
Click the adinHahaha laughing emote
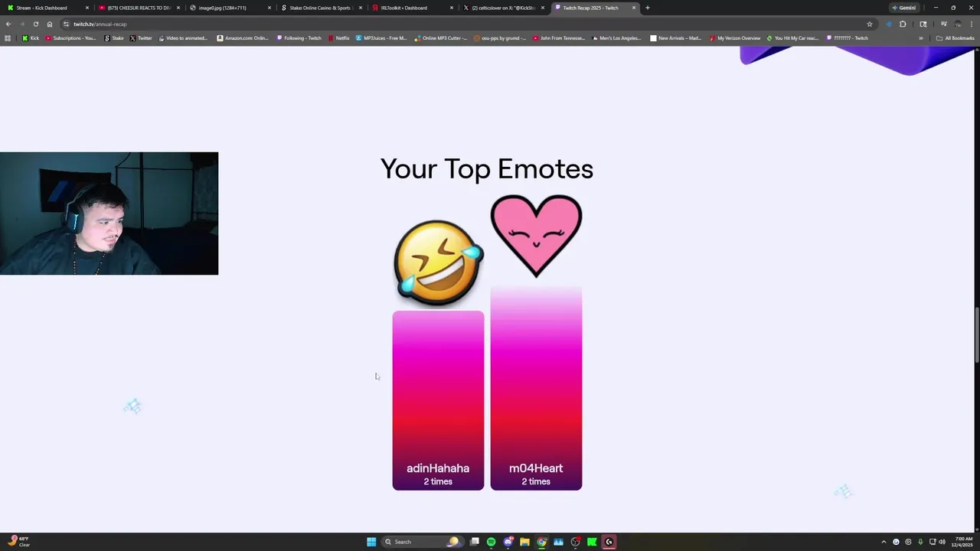439,262
